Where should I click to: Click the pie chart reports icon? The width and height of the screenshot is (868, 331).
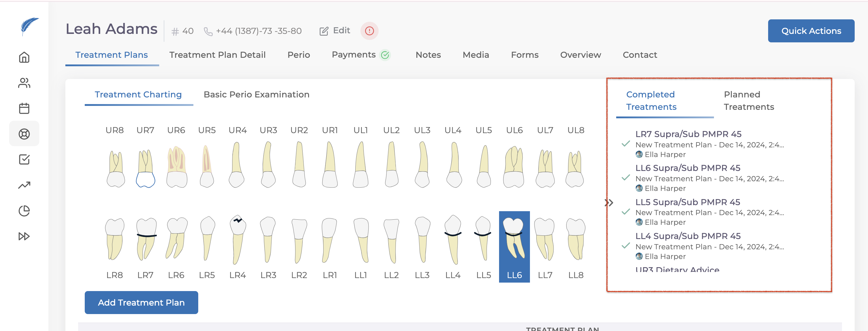pyautogui.click(x=24, y=211)
